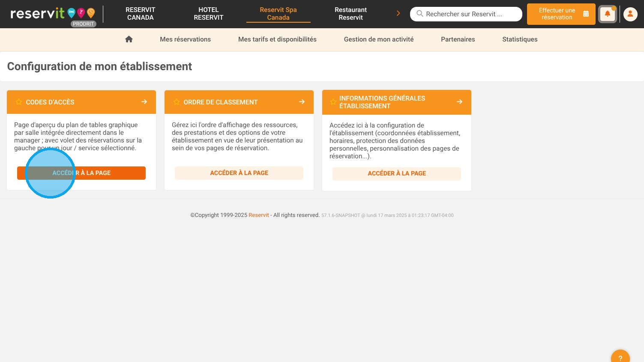Go to the home icon
644x362 pixels.
coord(129,39)
